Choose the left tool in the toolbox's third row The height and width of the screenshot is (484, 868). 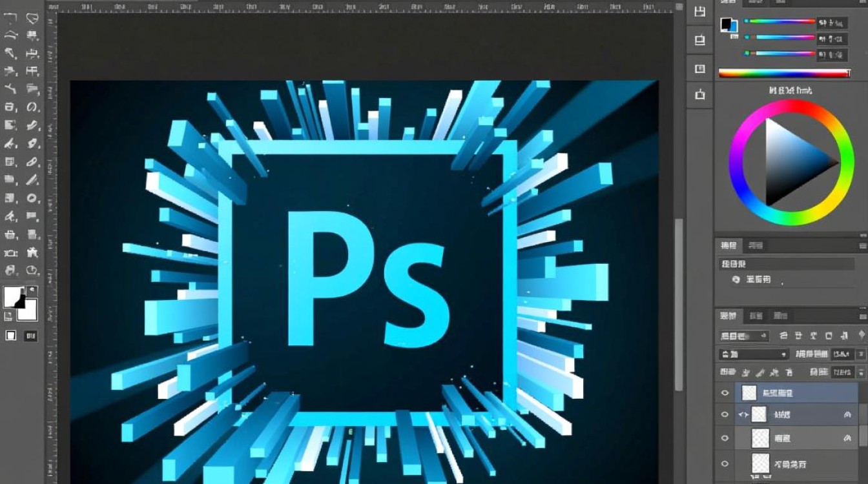click(x=10, y=54)
